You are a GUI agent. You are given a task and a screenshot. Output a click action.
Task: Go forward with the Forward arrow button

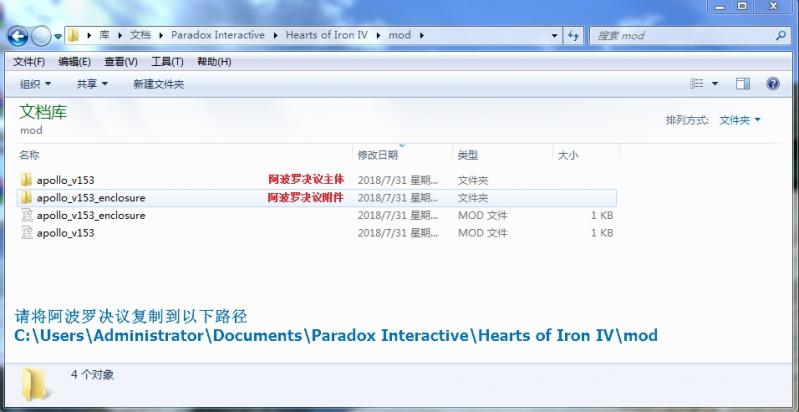tap(41, 36)
